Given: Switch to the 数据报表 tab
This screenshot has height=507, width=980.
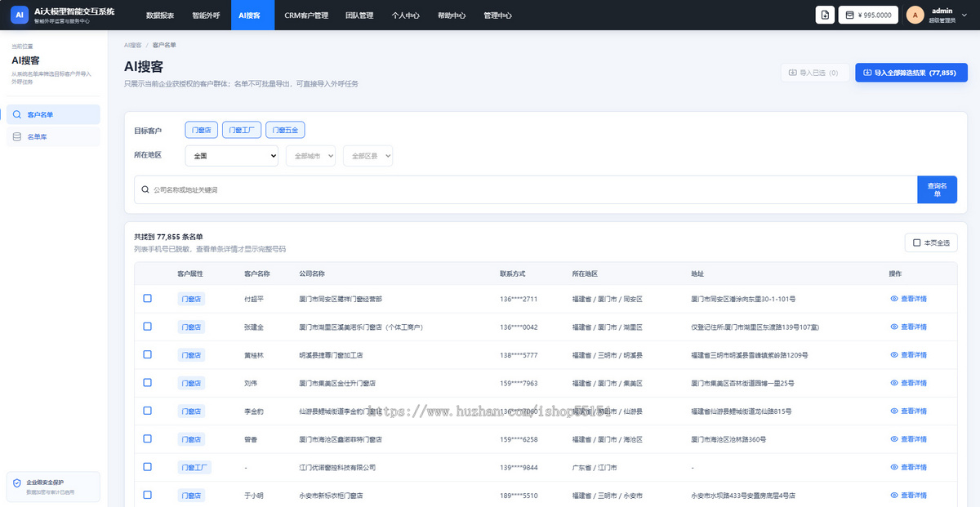Looking at the screenshot, I should (x=160, y=15).
